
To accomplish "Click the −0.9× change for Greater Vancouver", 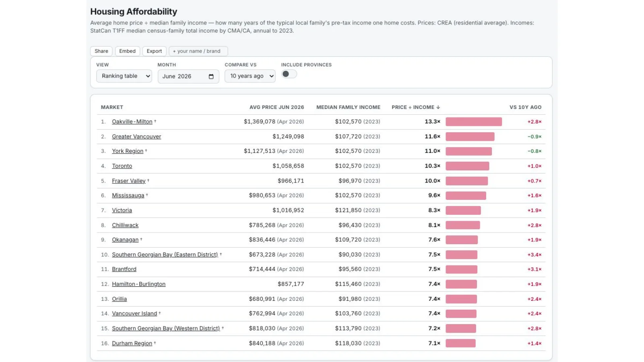I will click(x=535, y=137).
